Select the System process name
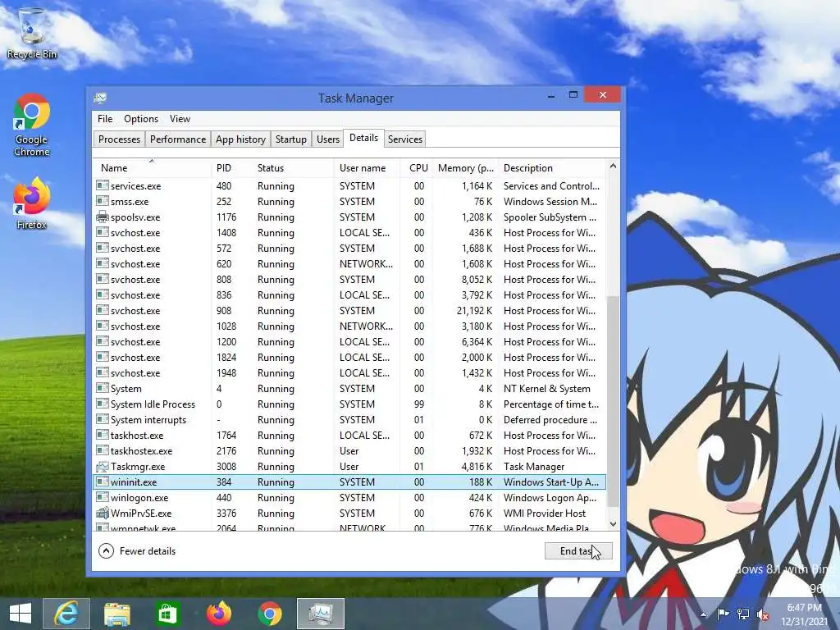 pos(126,388)
